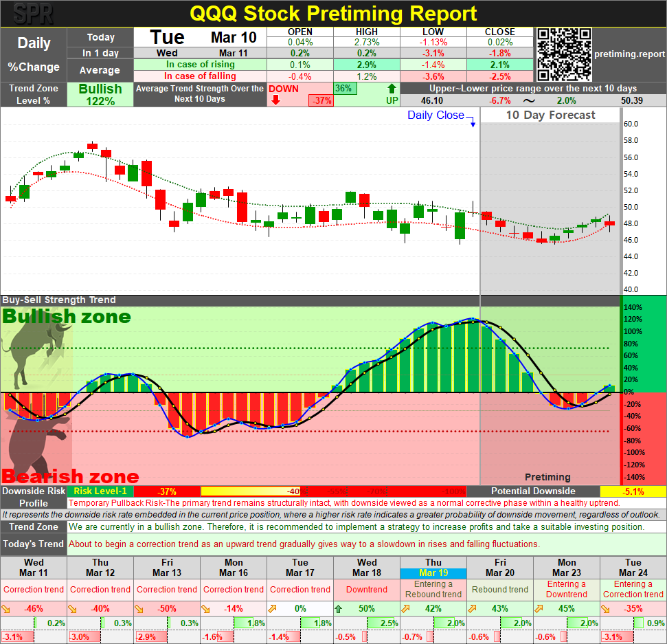Click the Pretiming label in forecast area

[547, 477]
